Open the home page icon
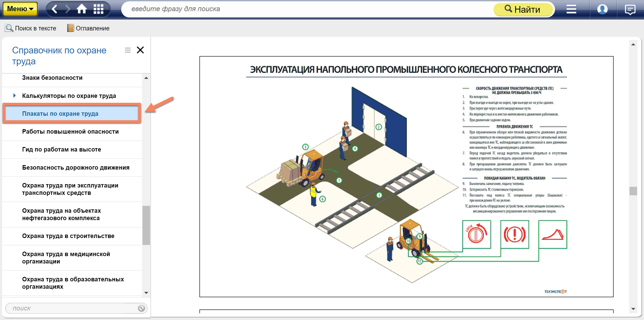The height and width of the screenshot is (320, 644). (x=82, y=9)
